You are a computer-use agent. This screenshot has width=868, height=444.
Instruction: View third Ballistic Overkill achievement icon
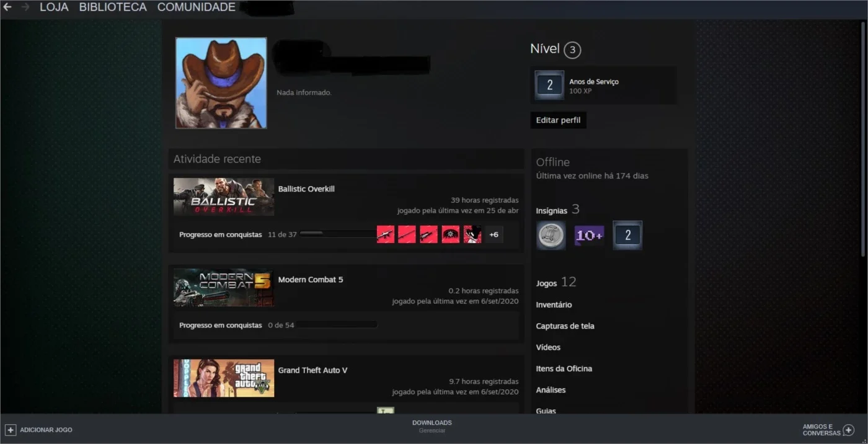click(x=429, y=234)
